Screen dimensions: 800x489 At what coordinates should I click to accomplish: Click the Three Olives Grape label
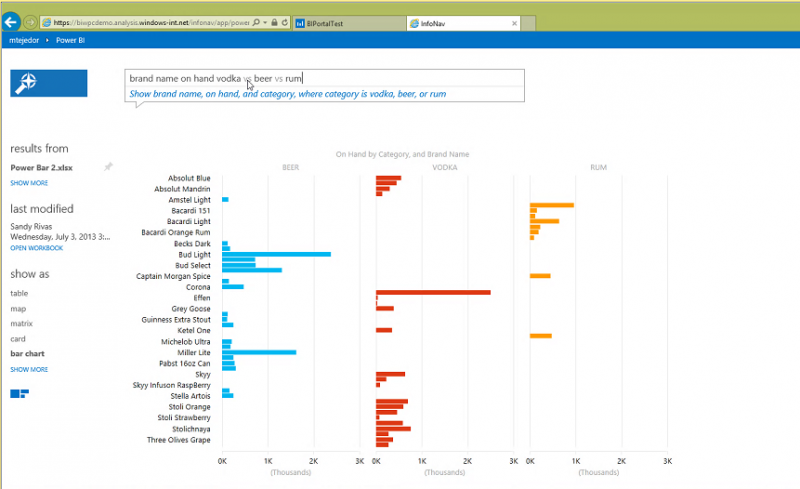pos(179,439)
